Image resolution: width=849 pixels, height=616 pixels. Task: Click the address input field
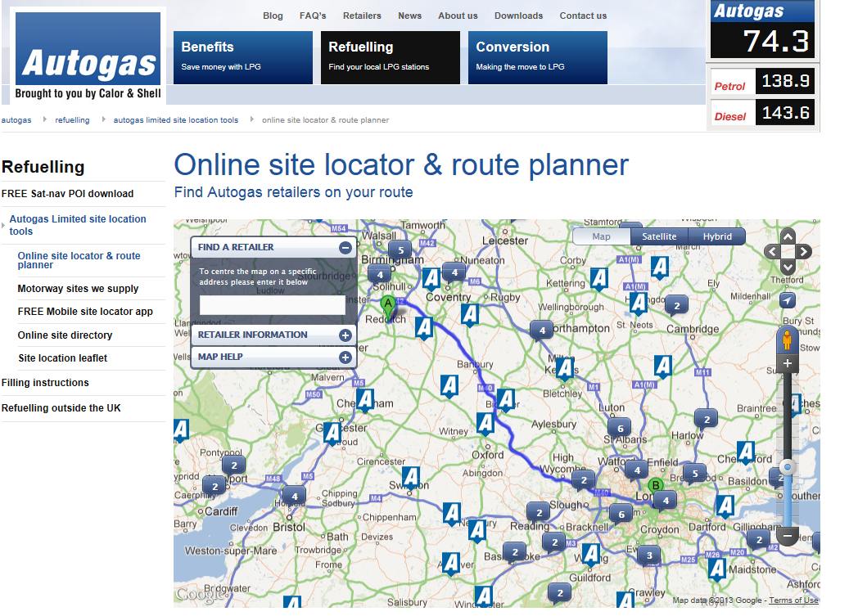273,305
